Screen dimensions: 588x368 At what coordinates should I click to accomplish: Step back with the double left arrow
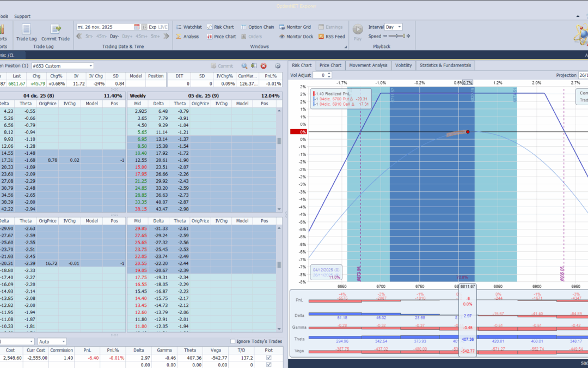79,36
